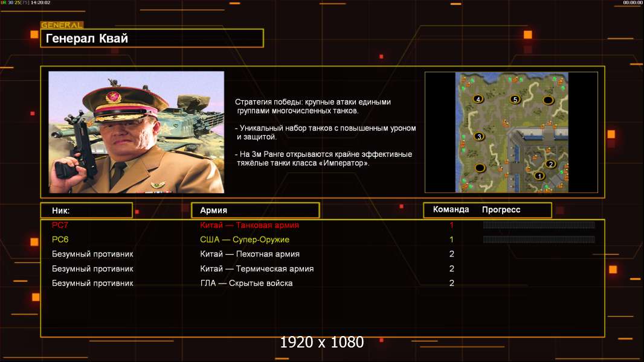Click 'ГЛА — Скрытые войска' army entry
644x362 pixels.
[246, 284]
